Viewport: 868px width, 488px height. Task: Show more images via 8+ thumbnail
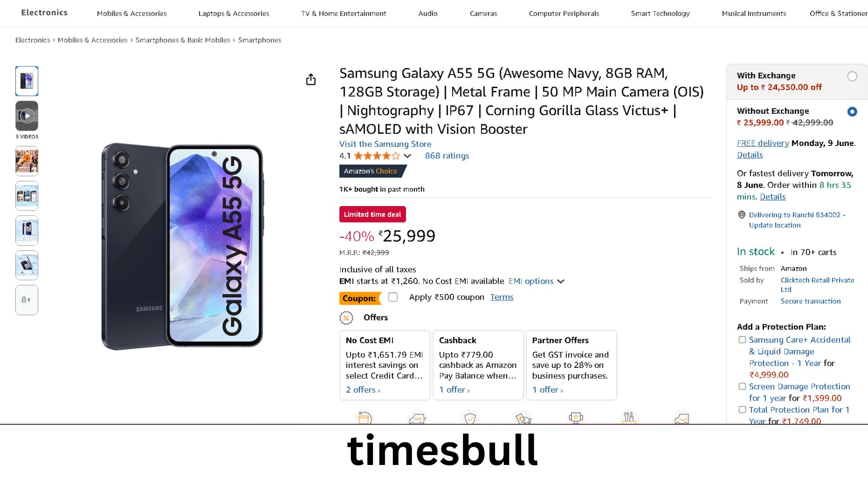(27, 300)
